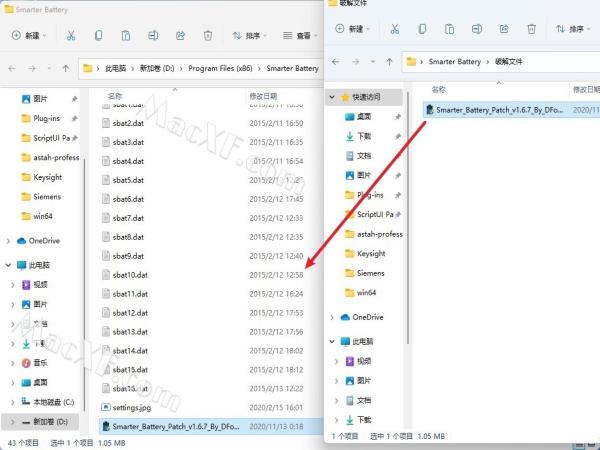Click Share icon in Smarter Battery window

point(180,36)
